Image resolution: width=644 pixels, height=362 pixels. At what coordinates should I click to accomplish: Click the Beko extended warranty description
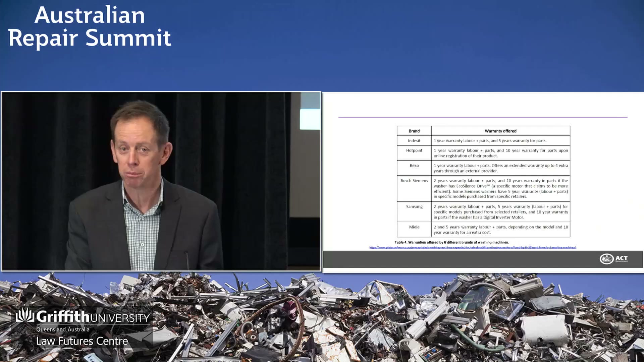point(500,168)
